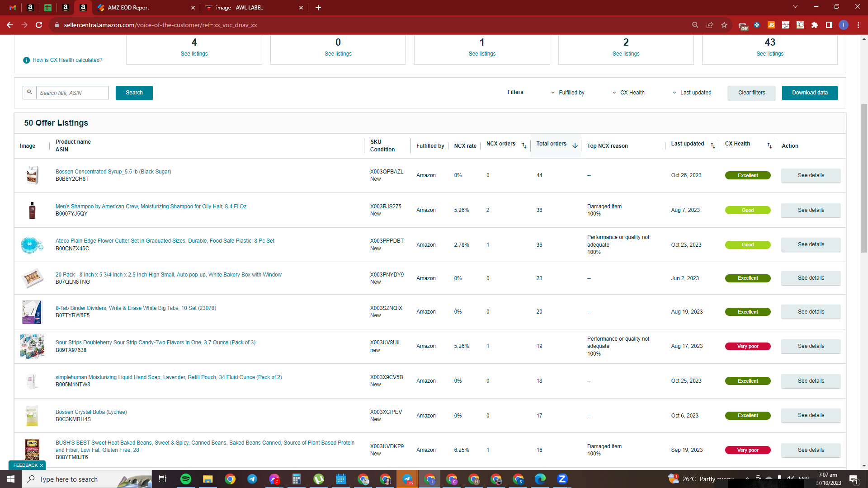Image resolution: width=868 pixels, height=488 pixels.
Task: Open Ateco Plain Edge Flower Cutter link
Action: pyautogui.click(x=165, y=241)
